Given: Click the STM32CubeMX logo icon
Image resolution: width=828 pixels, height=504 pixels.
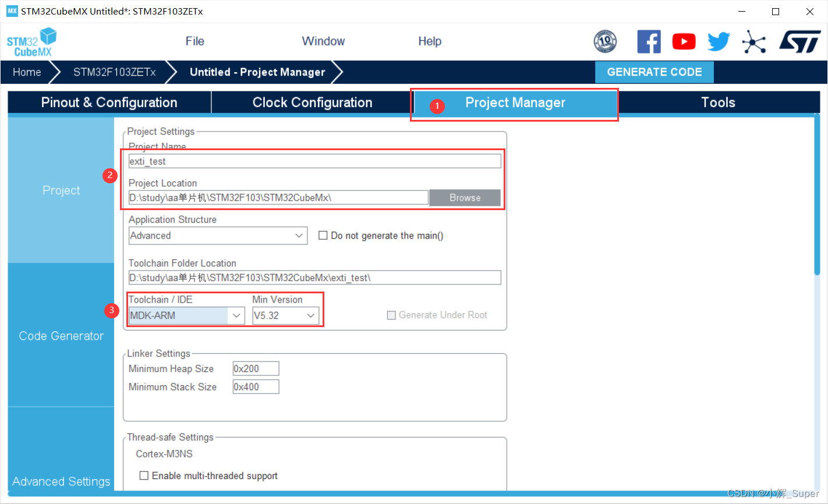Looking at the screenshot, I should [x=31, y=42].
